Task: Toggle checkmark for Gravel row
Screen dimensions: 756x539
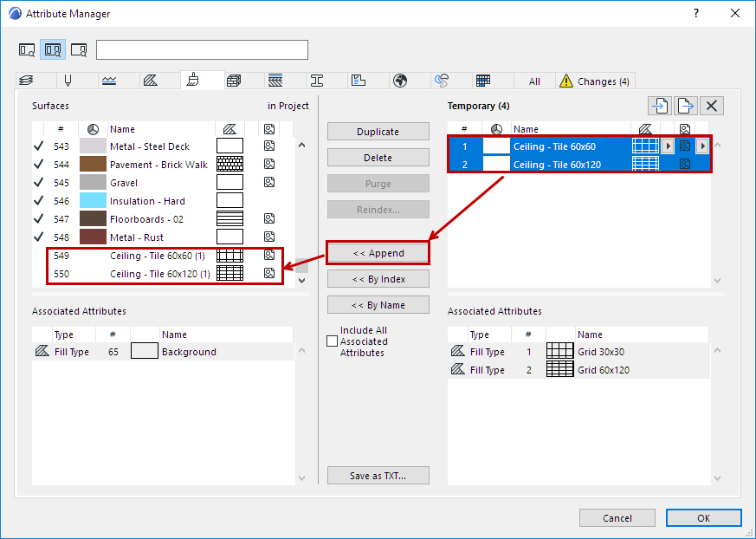Action: 39,183
